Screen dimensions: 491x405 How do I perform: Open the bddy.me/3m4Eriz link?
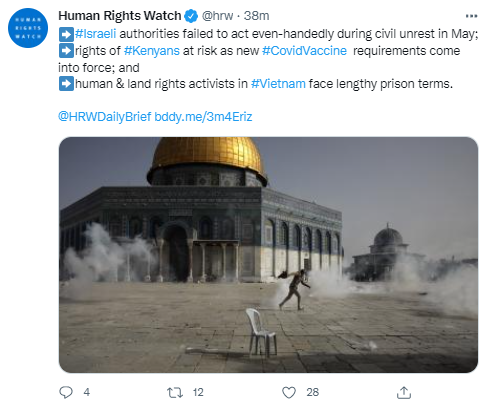203,117
